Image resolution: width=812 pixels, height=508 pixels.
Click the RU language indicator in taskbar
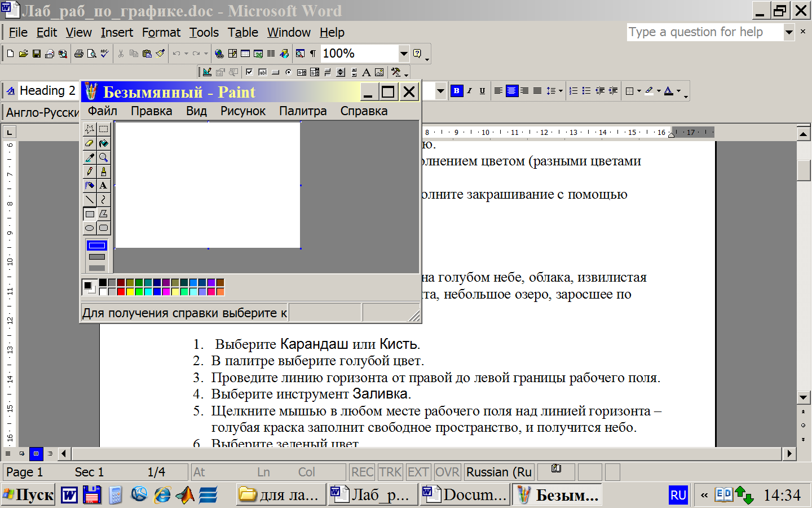tap(678, 495)
